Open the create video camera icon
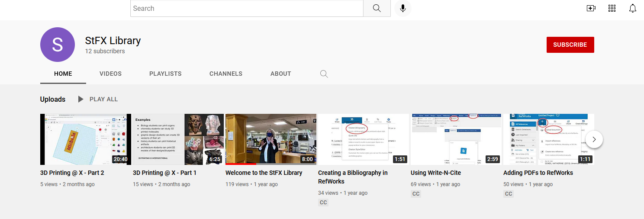This screenshot has width=644, height=219. pyautogui.click(x=591, y=8)
